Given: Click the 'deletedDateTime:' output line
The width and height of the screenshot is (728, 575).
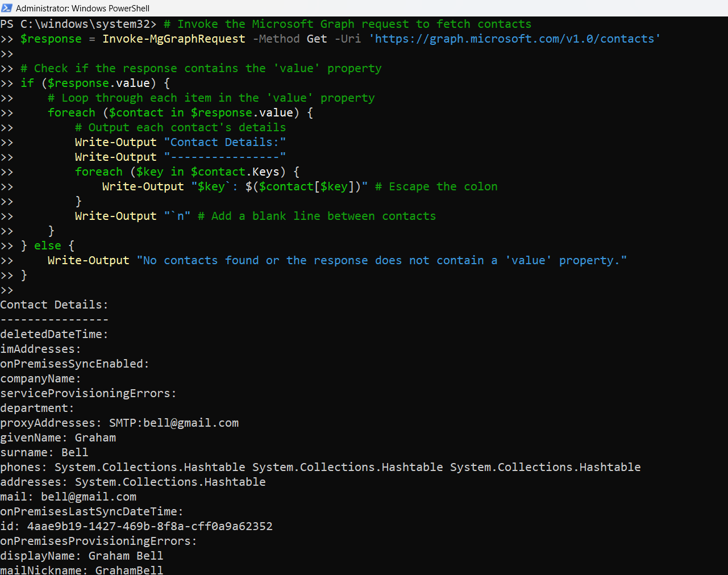Looking at the screenshot, I should (x=55, y=334).
